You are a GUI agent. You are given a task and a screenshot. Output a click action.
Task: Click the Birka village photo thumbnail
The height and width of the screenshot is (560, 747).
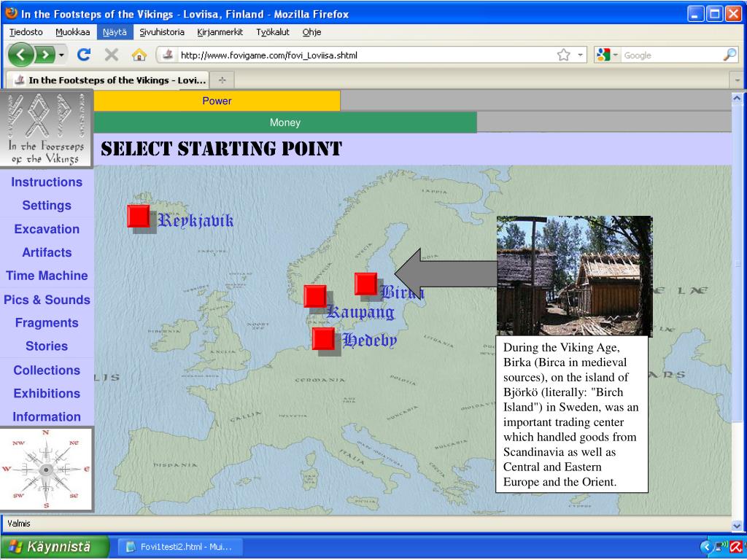click(x=574, y=276)
